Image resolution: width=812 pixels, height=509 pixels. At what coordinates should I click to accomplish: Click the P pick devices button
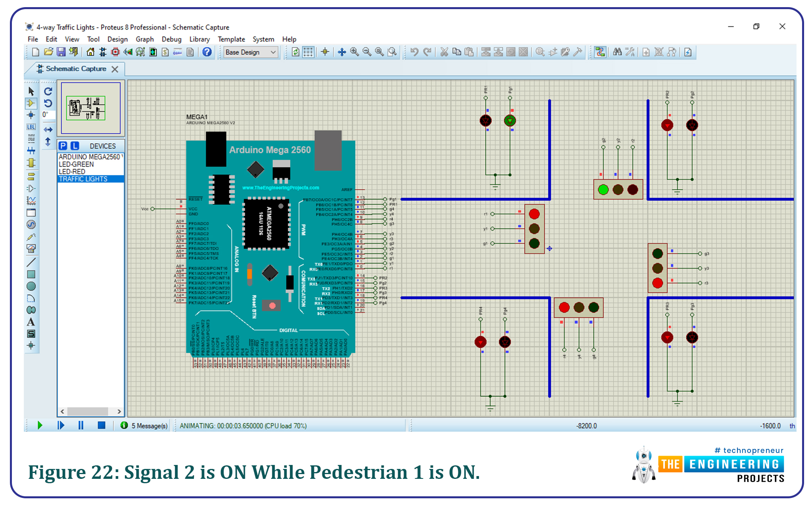click(63, 146)
